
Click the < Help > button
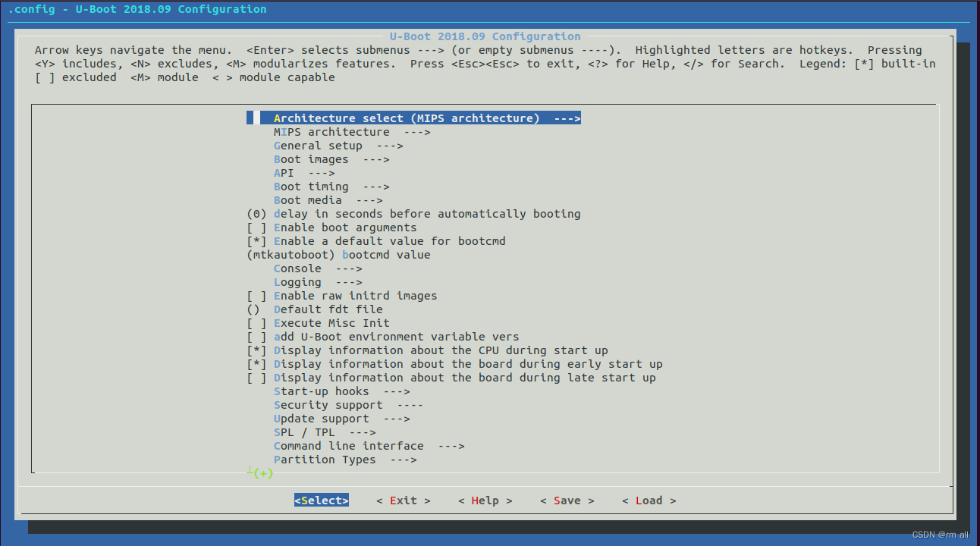pyautogui.click(x=485, y=500)
